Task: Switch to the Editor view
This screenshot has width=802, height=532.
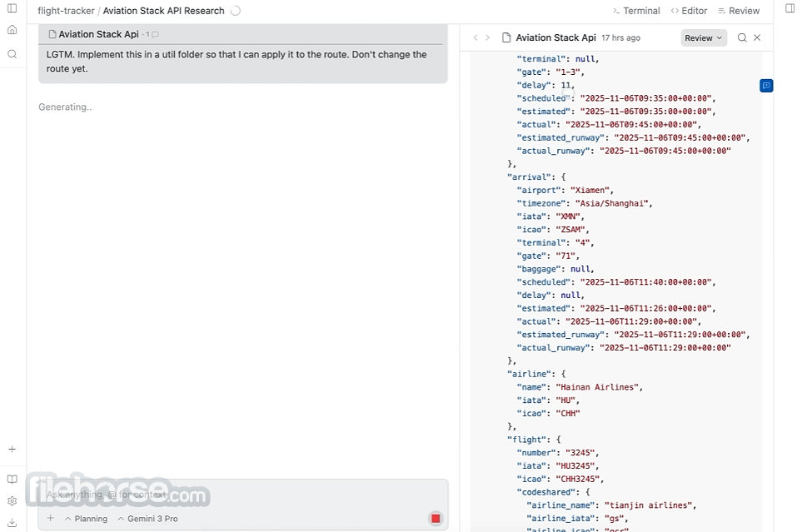Action: click(689, 11)
